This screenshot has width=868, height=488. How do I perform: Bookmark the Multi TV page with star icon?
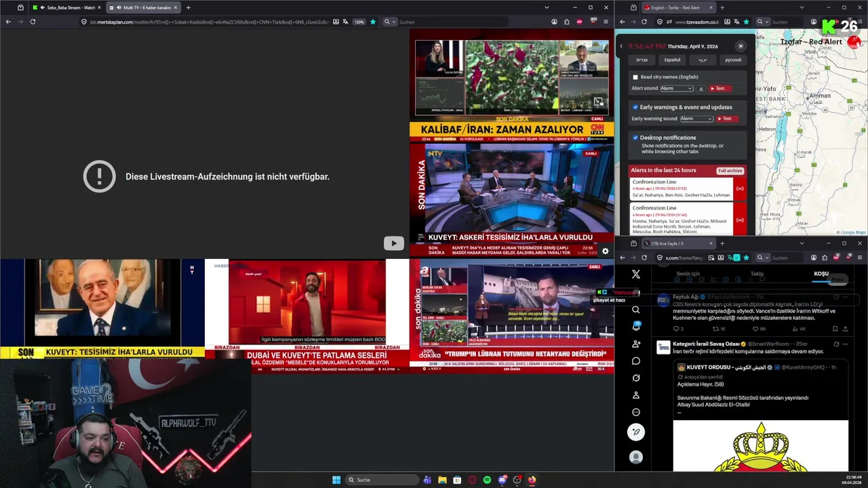coord(372,22)
